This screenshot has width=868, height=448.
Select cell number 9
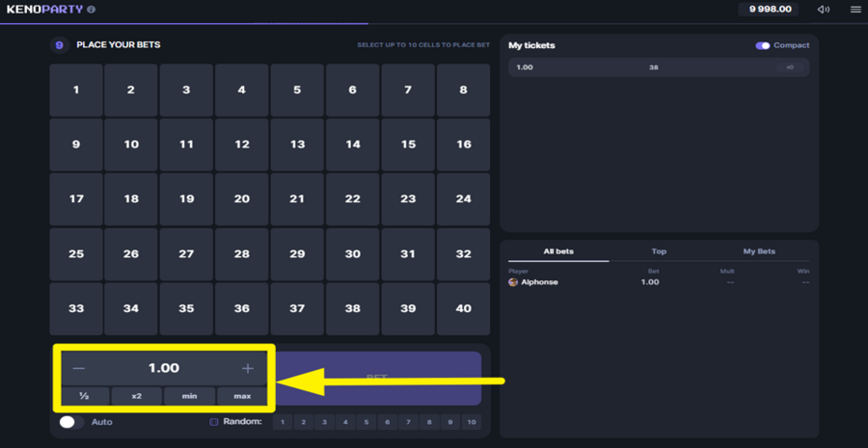[x=76, y=145]
